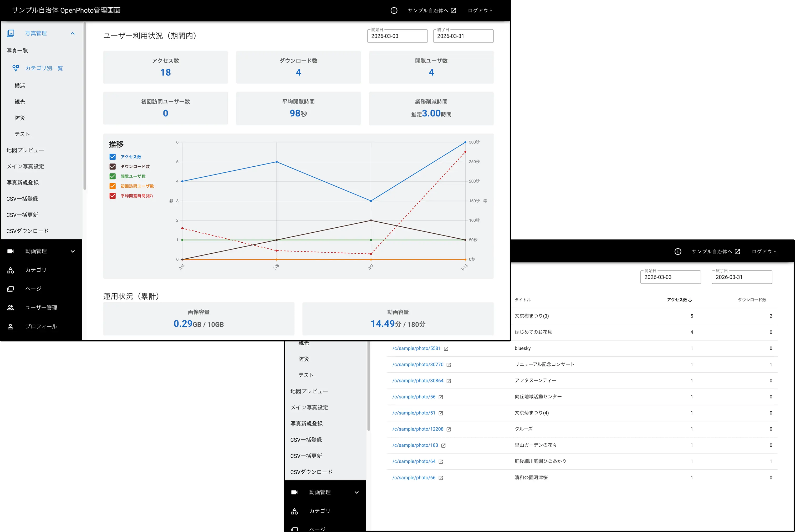Click the プロフィール person icon
This screenshot has height=532, width=795.
tap(11, 326)
